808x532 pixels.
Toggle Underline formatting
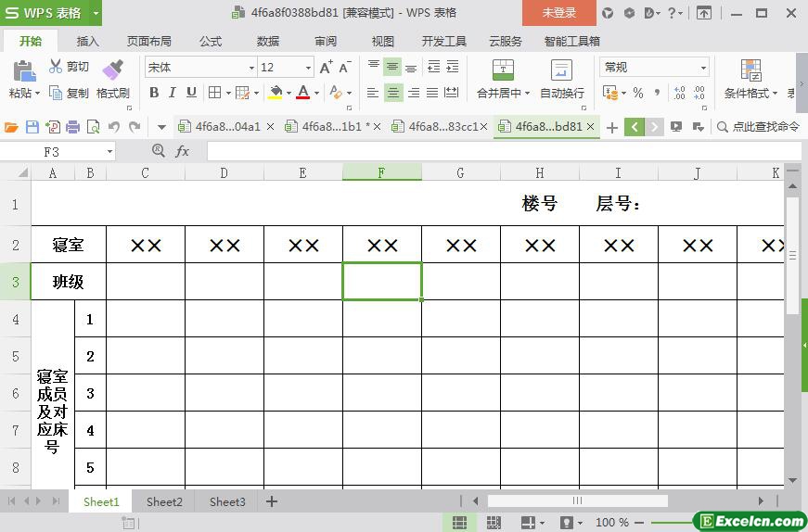tap(191, 93)
